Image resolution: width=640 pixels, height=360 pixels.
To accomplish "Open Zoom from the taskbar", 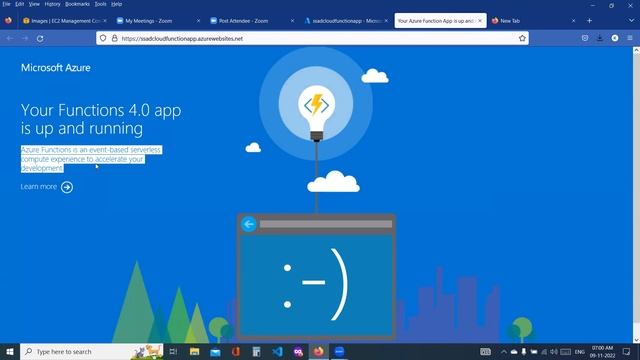I will point(339,351).
